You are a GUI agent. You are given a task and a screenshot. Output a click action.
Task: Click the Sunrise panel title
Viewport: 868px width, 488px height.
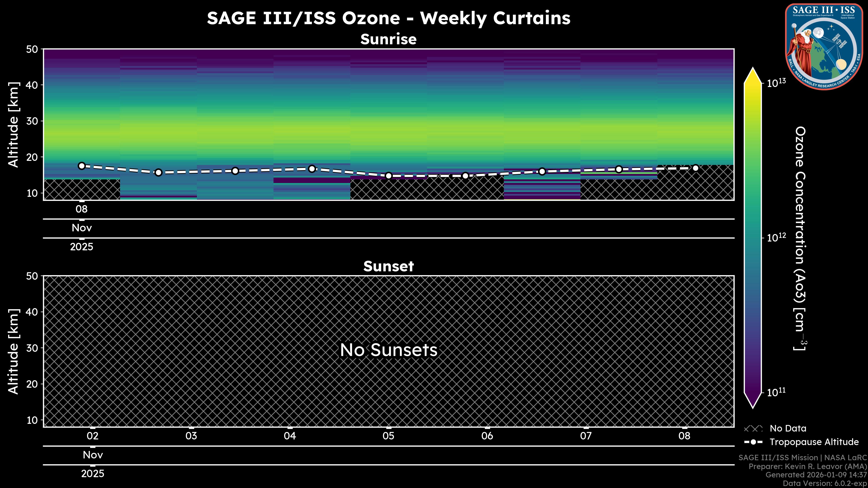tap(389, 39)
